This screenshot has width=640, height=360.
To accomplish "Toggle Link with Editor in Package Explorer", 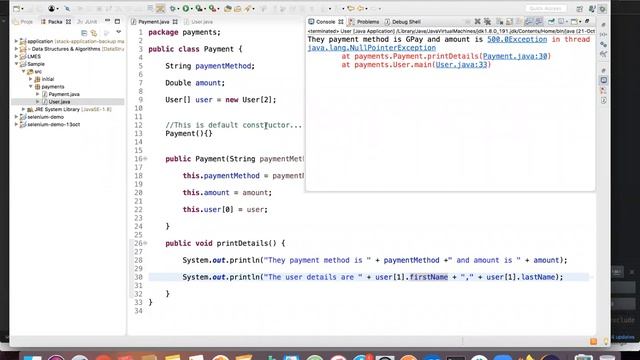I will (x=94, y=33).
